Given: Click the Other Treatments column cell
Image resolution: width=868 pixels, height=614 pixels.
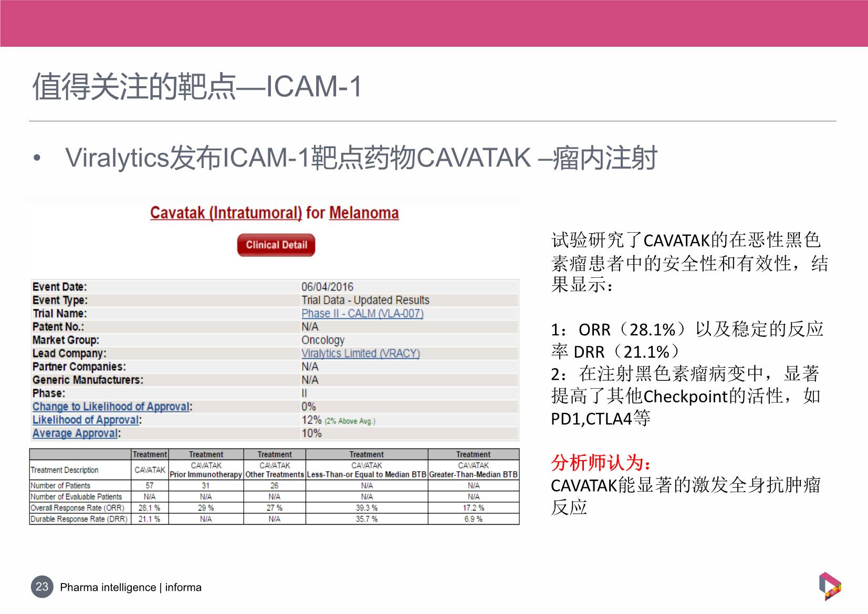Looking at the screenshot, I should 275,470.
